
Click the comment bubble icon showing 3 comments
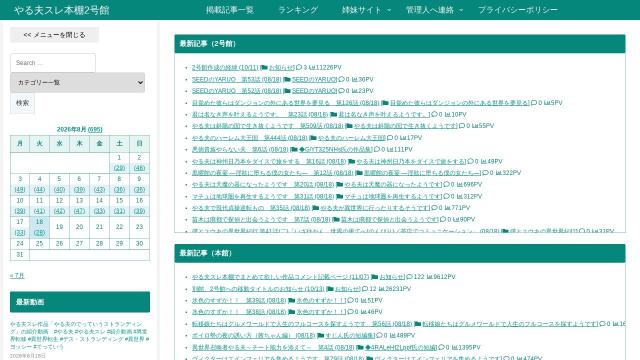tap(299, 67)
